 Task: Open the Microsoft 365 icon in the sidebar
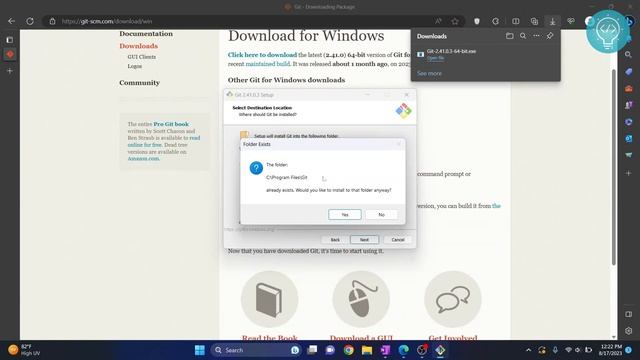(629, 122)
